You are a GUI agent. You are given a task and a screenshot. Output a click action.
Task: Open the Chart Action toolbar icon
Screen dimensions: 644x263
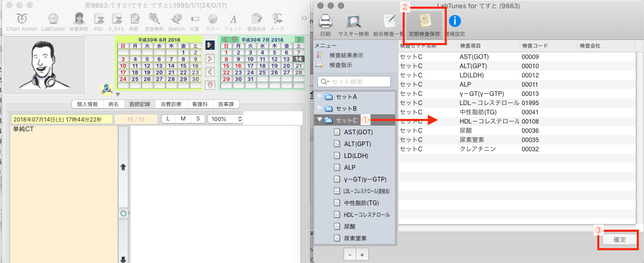pyautogui.click(x=22, y=19)
